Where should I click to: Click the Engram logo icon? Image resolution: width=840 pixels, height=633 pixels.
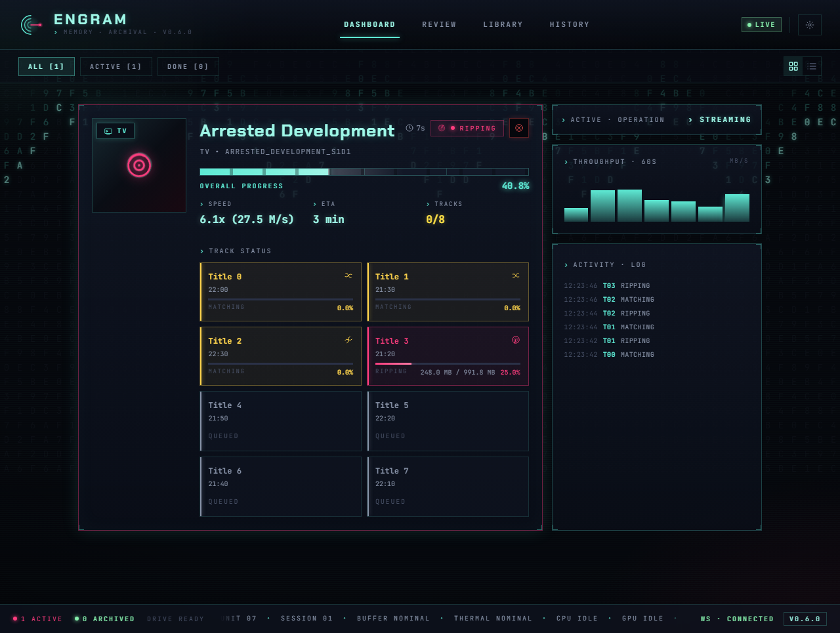coord(31,25)
